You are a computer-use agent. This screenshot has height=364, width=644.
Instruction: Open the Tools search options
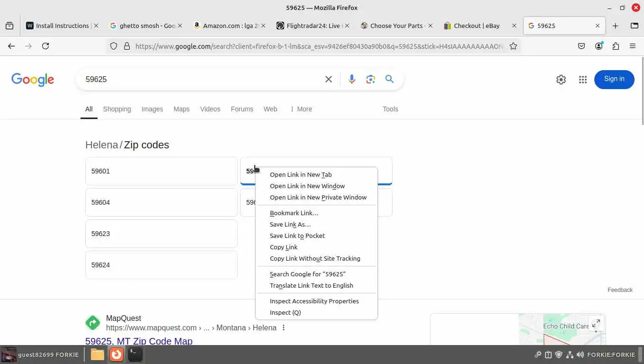click(390, 109)
